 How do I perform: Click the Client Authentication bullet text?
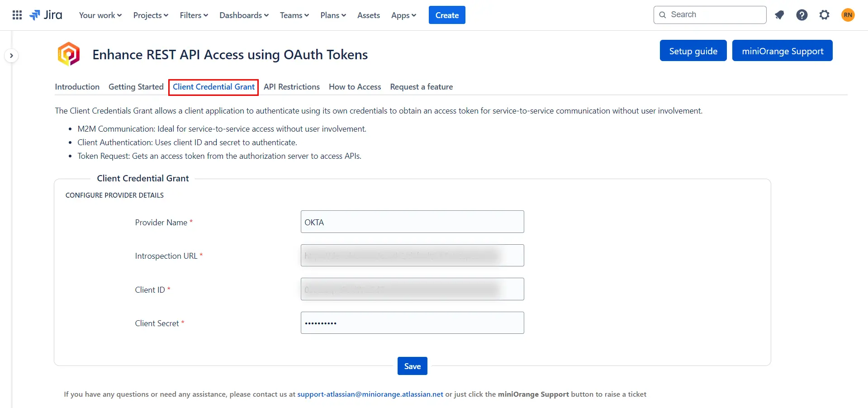(187, 142)
